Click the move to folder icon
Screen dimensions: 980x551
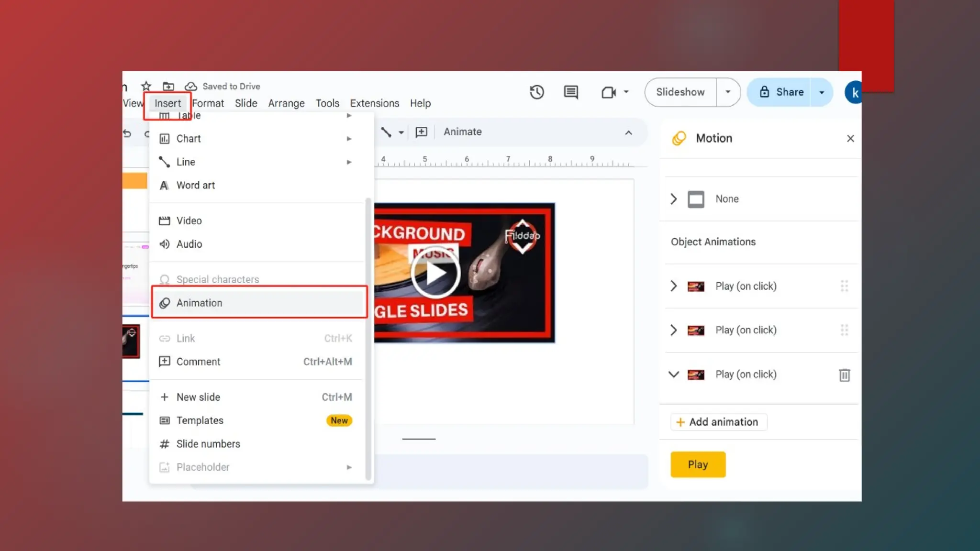pyautogui.click(x=168, y=86)
